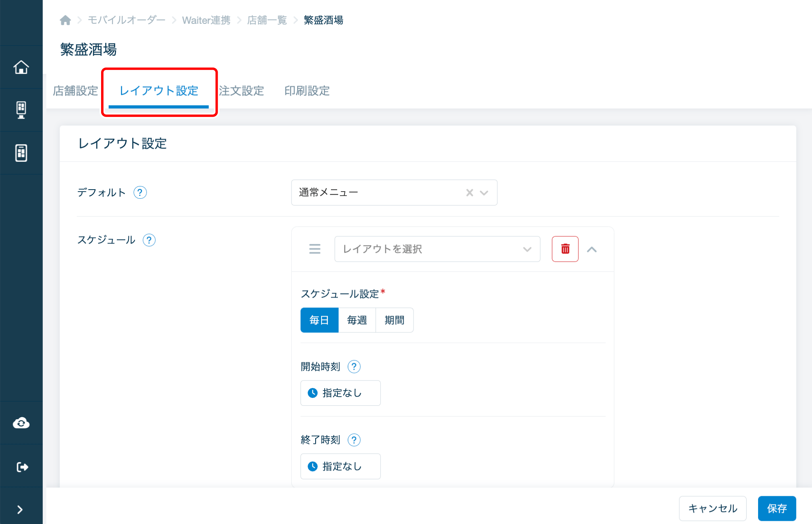Switch to the 印刷設定 tab
The height and width of the screenshot is (524, 812).
tap(307, 91)
